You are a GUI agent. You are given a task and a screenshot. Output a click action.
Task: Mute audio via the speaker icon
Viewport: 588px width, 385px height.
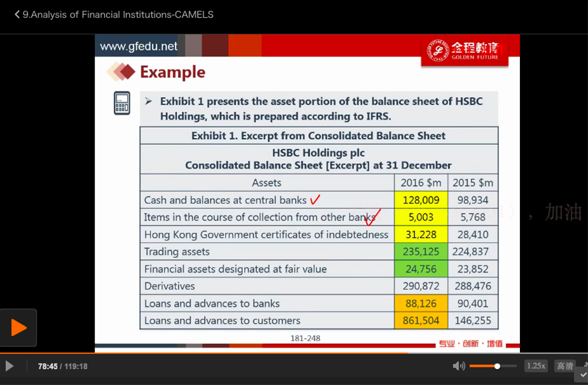[458, 366]
